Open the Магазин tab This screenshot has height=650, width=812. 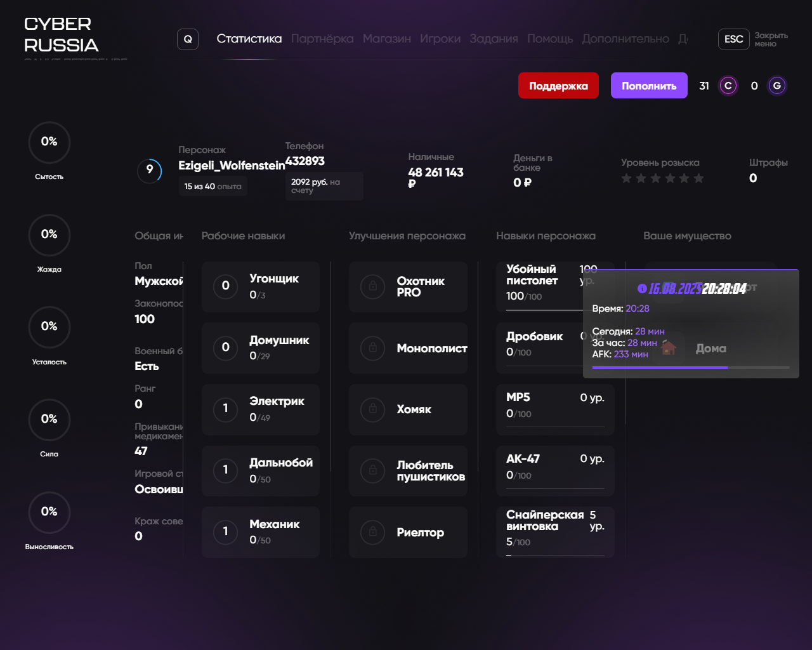(x=387, y=39)
